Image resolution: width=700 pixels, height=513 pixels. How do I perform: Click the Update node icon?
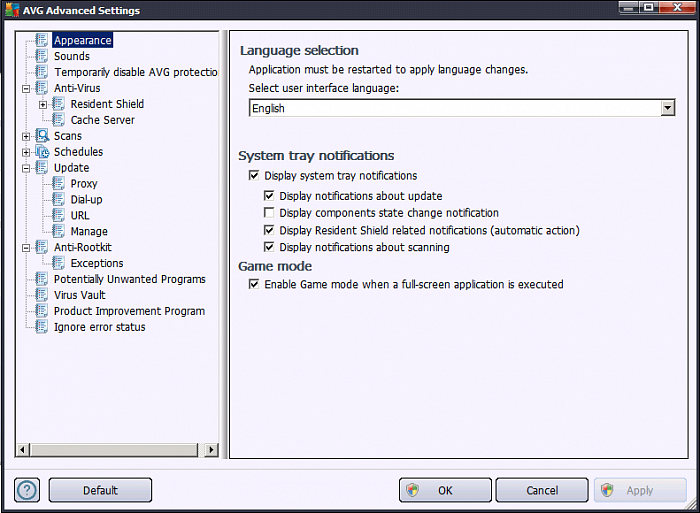coord(42,167)
